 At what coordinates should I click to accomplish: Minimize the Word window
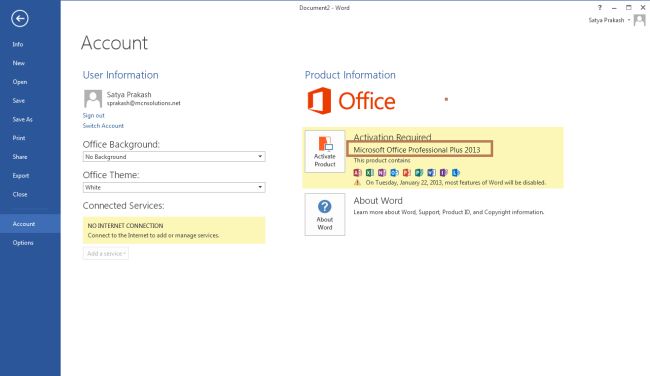(x=614, y=7)
